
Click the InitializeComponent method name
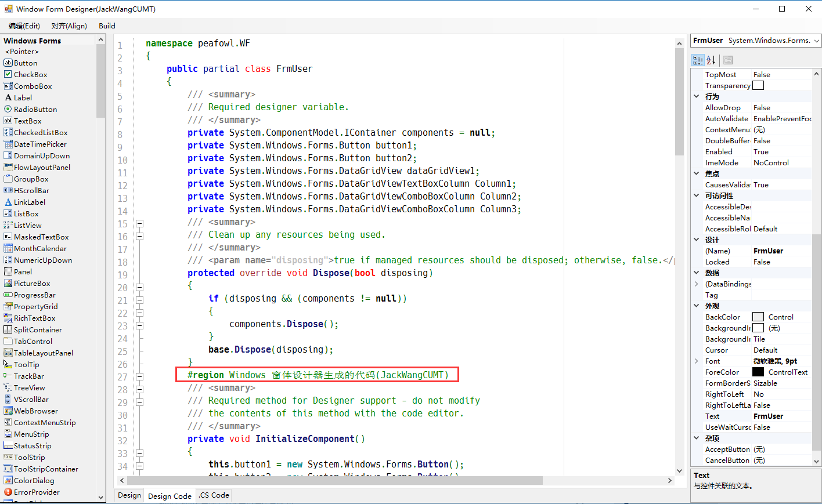click(x=305, y=438)
